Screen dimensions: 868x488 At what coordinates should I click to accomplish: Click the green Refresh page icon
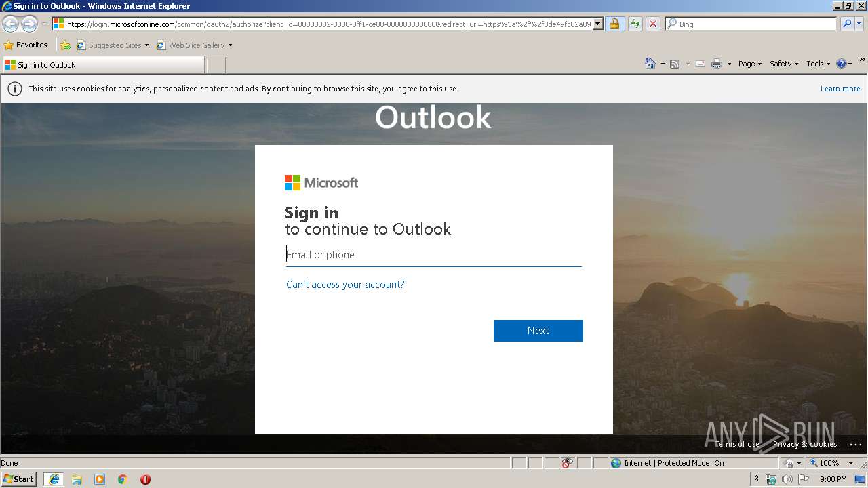point(635,24)
